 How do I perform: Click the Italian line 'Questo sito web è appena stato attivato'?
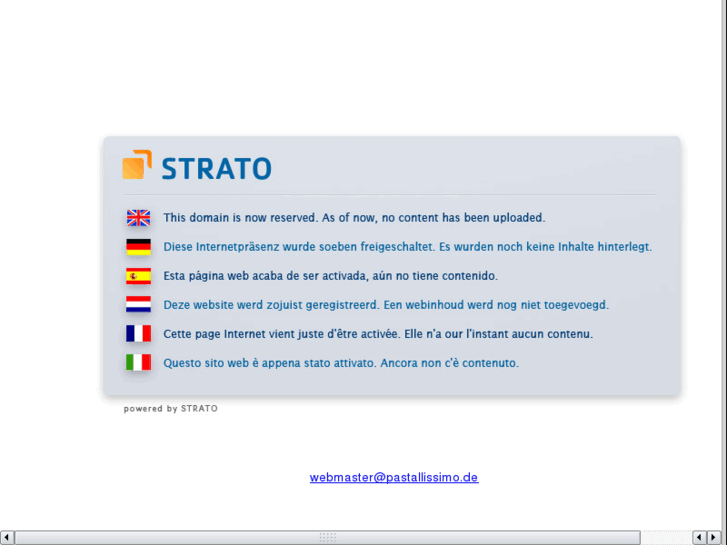(x=269, y=363)
